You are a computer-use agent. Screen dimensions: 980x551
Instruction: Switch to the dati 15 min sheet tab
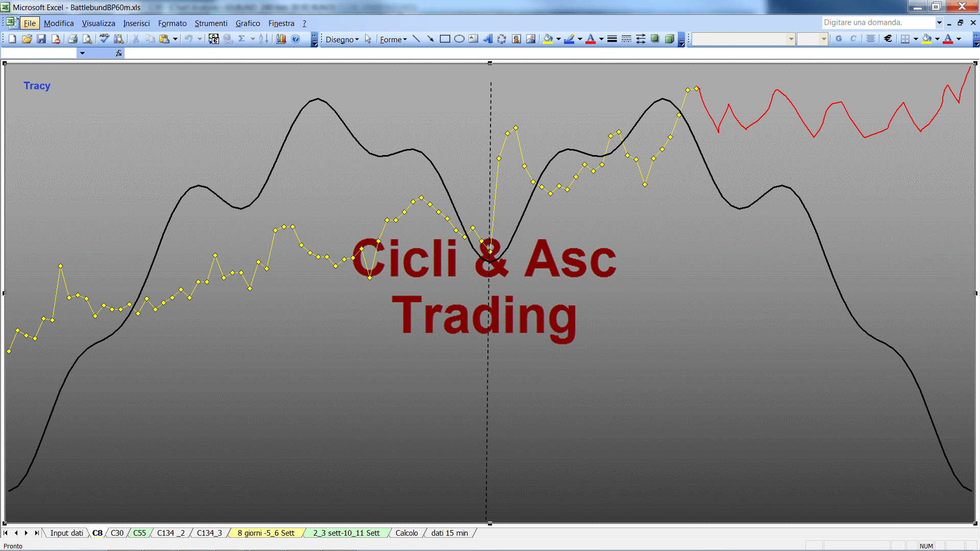[449, 533]
